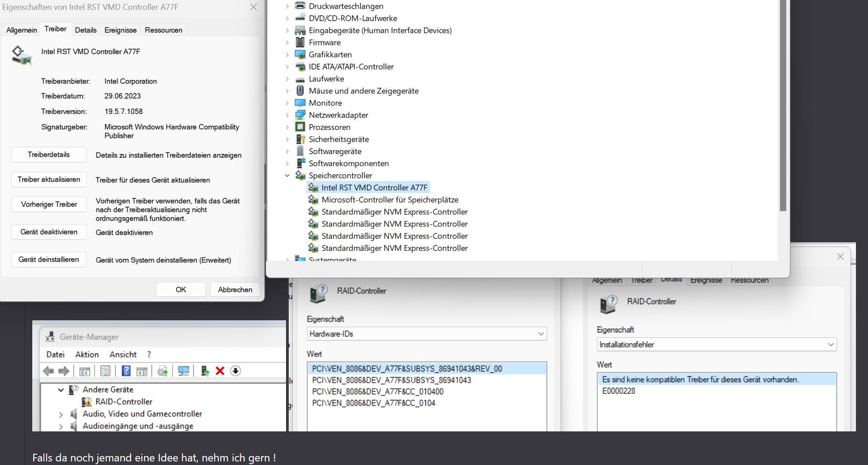The height and width of the screenshot is (465, 868).
Task: Select the RAID-Controller entry under Andere Geräte
Action: click(x=124, y=402)
